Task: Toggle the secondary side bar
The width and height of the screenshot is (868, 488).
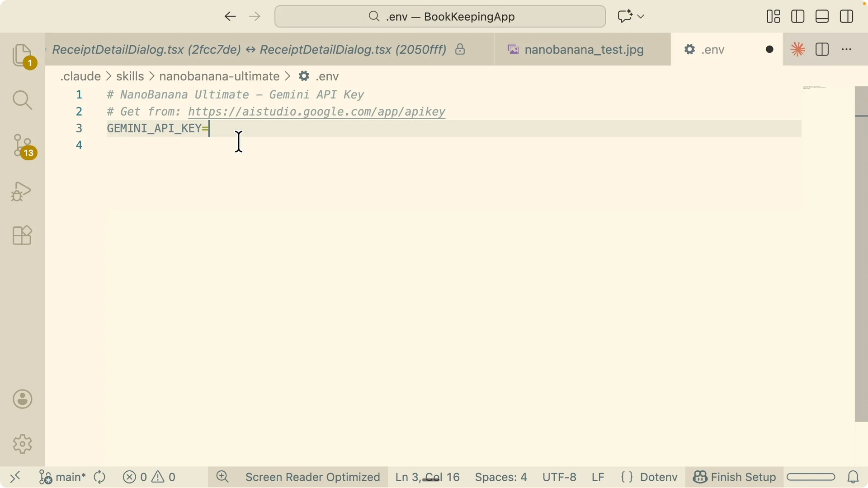Action: tap(847, 17)
